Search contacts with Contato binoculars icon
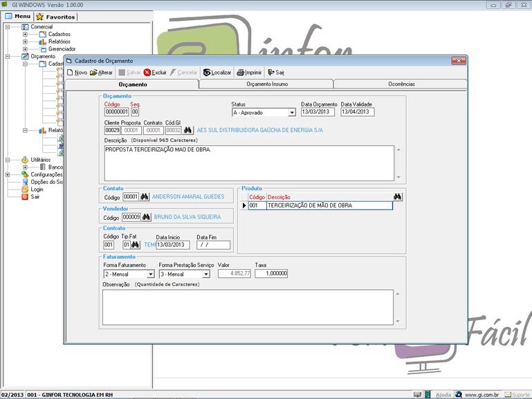 [x=145, y=196]
